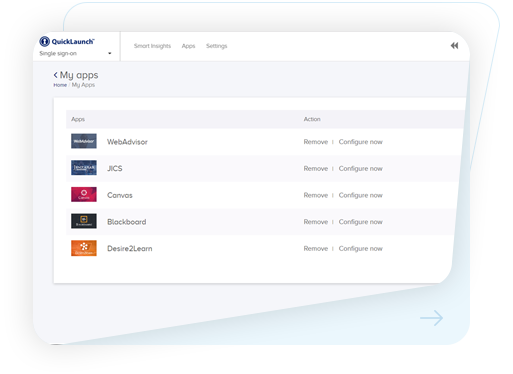The image size is (513, 374).
Task: Go back using My apps chevron
Action: 55,75
